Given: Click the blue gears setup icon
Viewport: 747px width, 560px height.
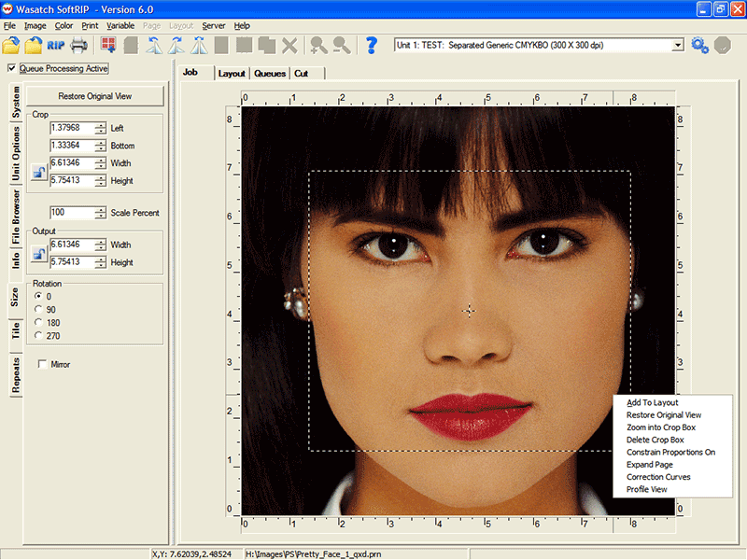Looking at the screenshot, I should [699, 45].
